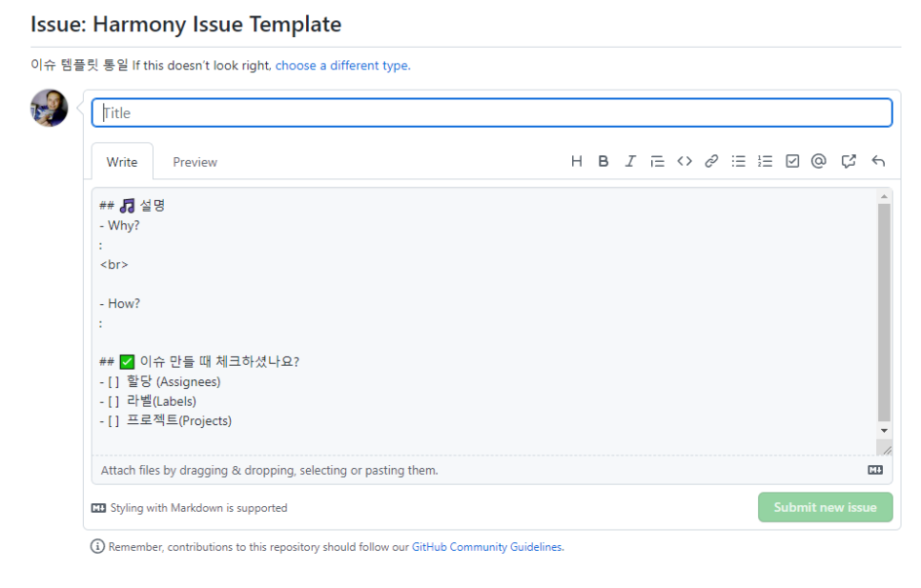Click the Markdown icon in attach bar
The height and width of the screenshot is (588, 921).
875,470
